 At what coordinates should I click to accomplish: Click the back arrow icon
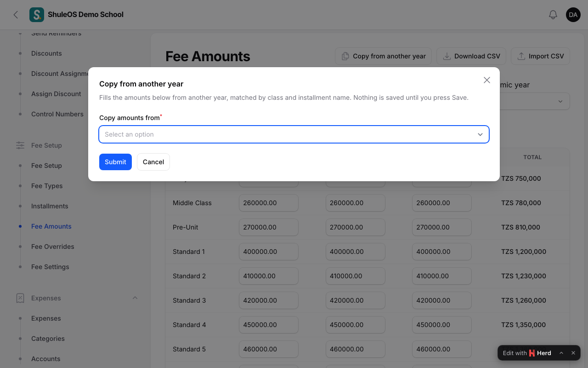[16, 15]
